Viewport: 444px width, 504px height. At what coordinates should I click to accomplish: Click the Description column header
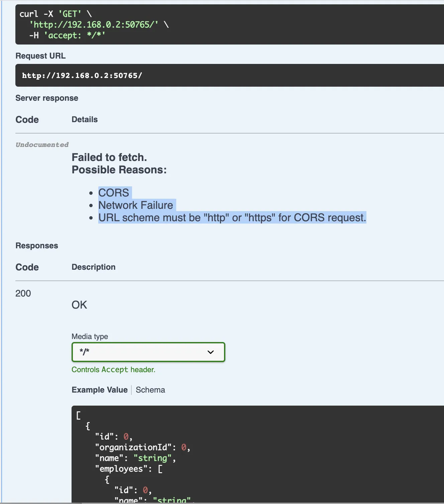94,267
